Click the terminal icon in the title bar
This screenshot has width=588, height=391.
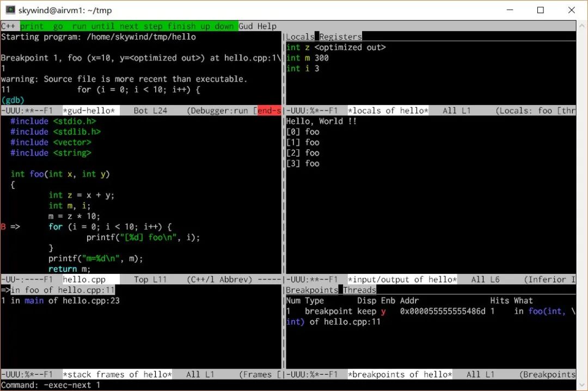pyautogui.click(x=10, y=10)
